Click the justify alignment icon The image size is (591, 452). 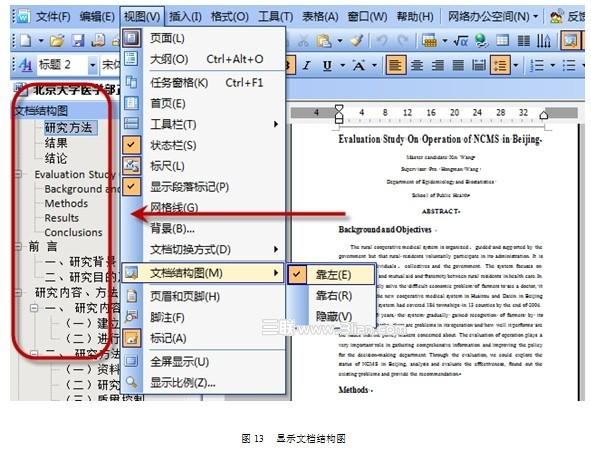pos(458,66)
